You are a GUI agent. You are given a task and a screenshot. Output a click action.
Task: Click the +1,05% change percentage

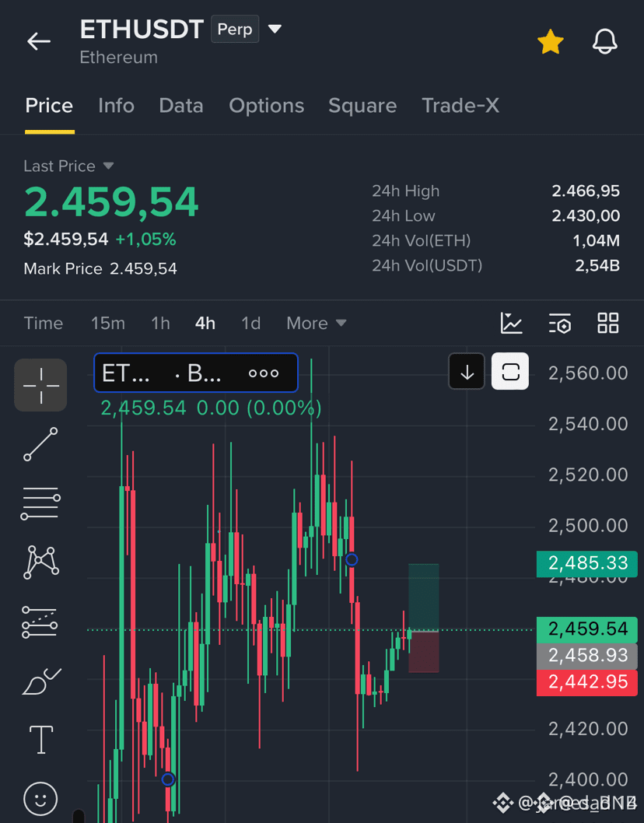pyautogui.click(x=146, y=240)
